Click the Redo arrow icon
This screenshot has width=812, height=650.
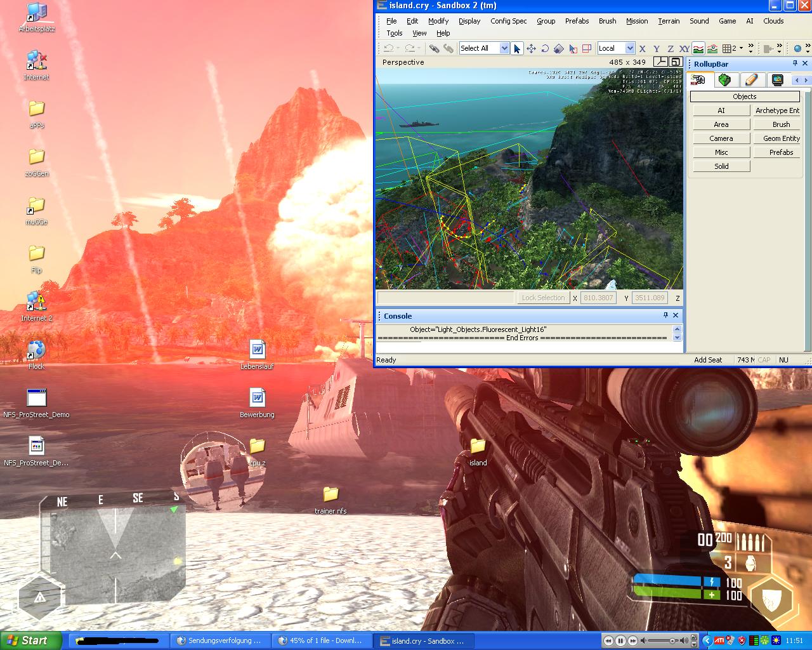coord(409,48)
